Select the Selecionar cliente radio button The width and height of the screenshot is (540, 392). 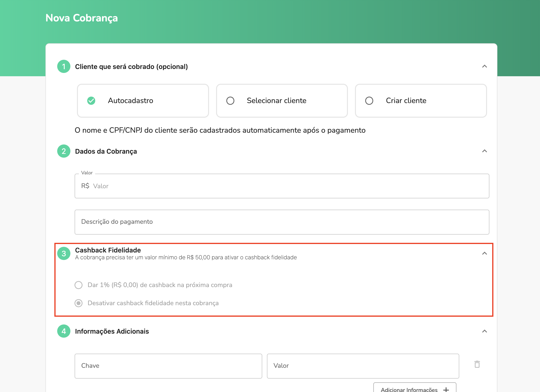[x=230, y=101]
